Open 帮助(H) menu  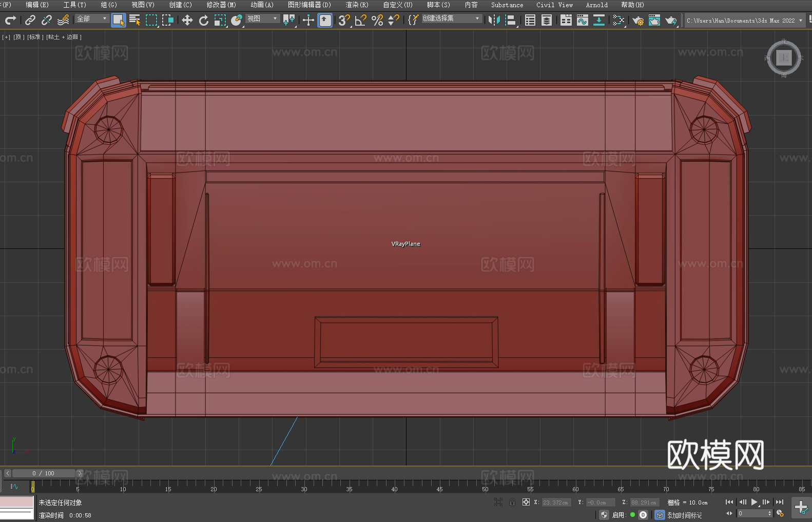pyautogui.click(x=633, y=5)
